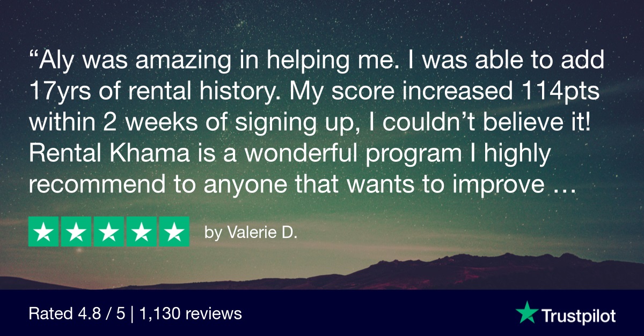The width and height of the screenshot is (644, 336).
Task: Click the second green rating star
Action: pos(76,232)
